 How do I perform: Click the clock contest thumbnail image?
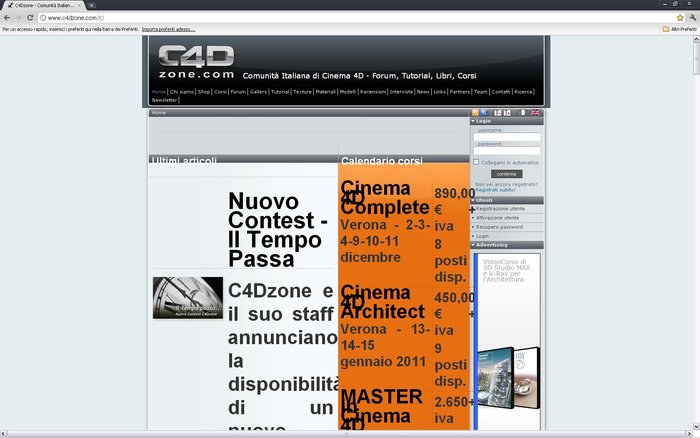(188, 298)
